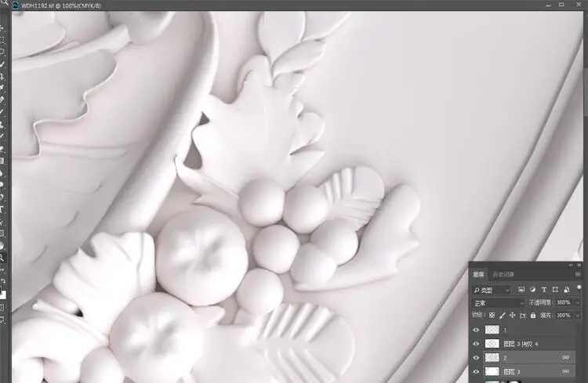Select the Path Selection arrow tool
This screenshot has height=383, width=588.
tap(2, 222)
